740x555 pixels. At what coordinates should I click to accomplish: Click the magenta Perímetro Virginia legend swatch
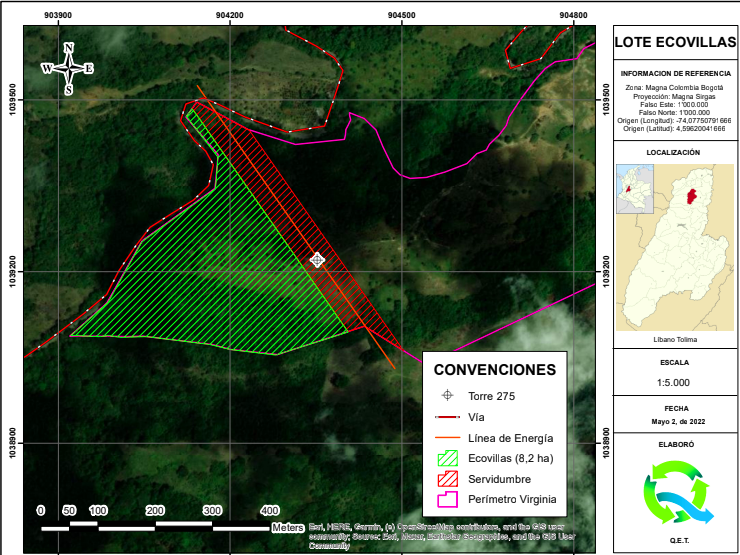447,499
